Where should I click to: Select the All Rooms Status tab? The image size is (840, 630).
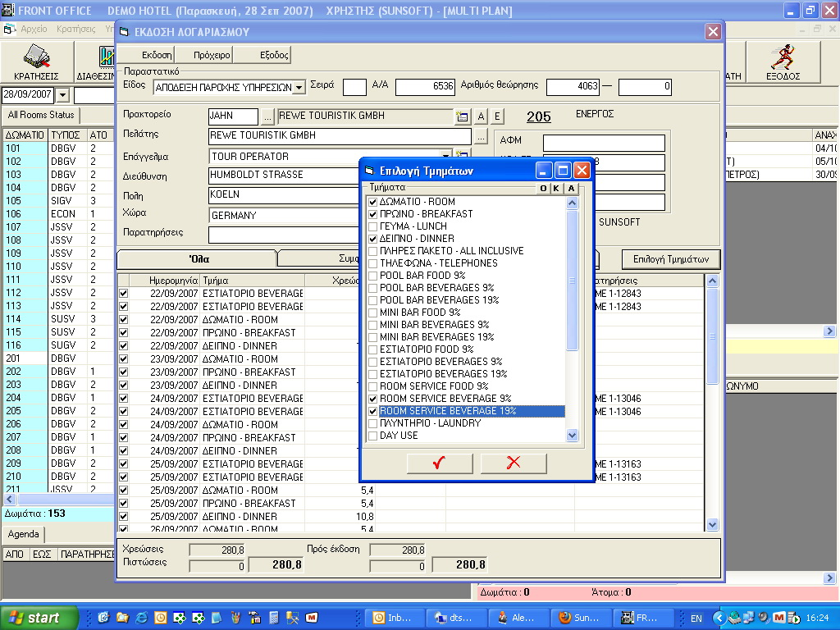click(41, 115)
